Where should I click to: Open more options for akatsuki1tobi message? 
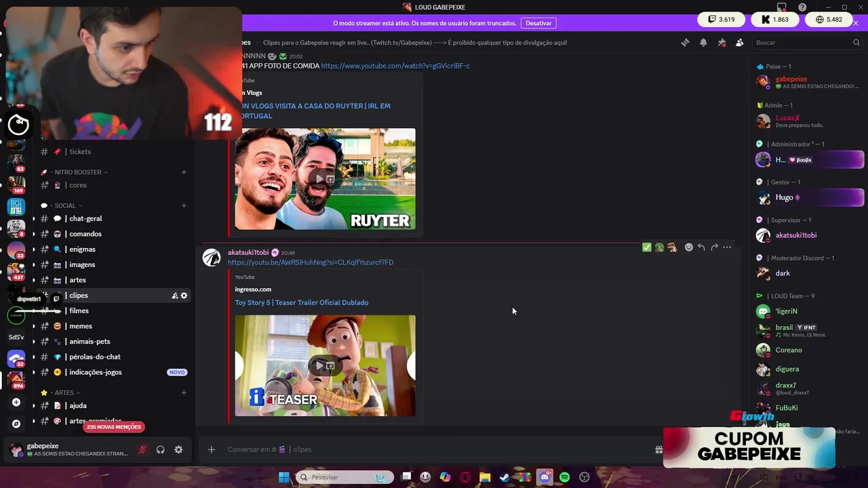[x=727, y=247]
